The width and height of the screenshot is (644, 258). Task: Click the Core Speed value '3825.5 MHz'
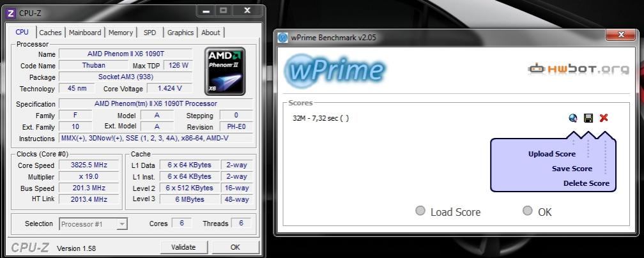click(x=89, y=165)
